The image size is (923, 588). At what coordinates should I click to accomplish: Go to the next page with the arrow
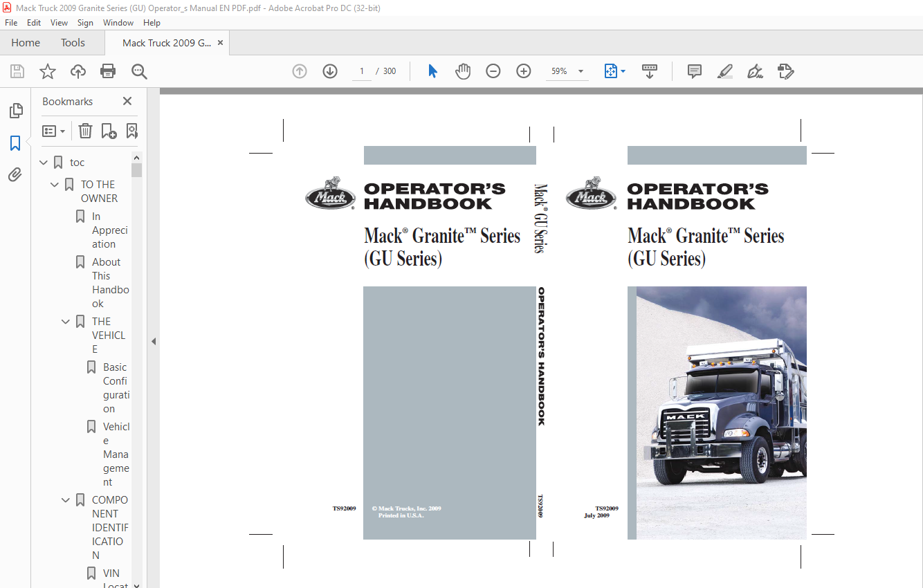330,71
